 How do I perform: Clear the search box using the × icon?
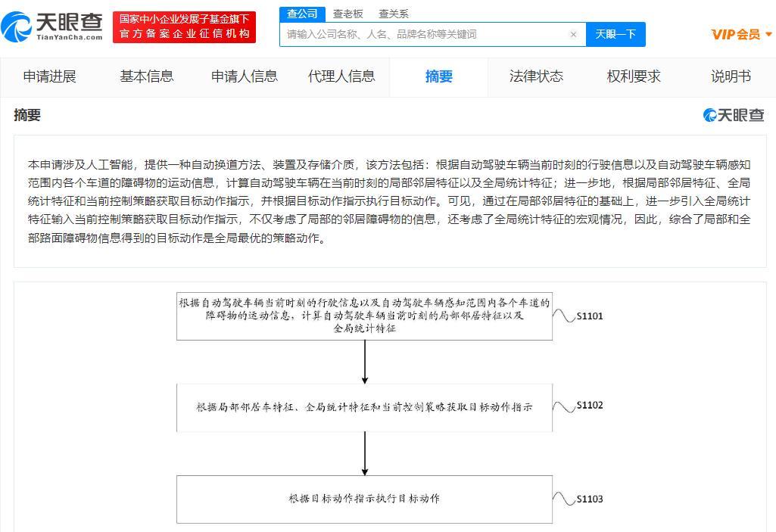(x=573, y=34)
